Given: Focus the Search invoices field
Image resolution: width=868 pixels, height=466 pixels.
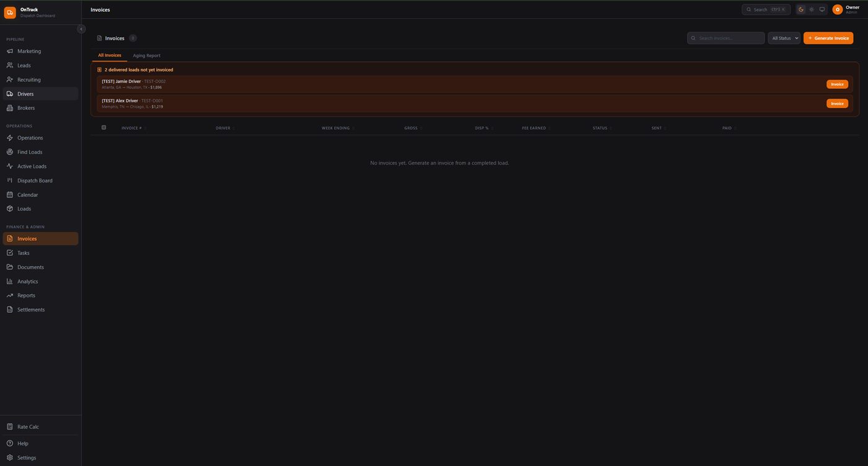Looking at the screenshot, I should [x=725, y=38].
